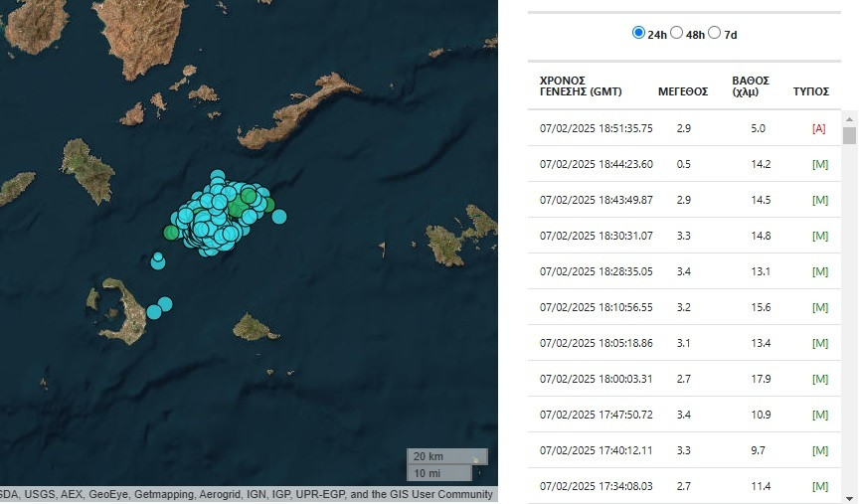
Task: Select the 48h time range option
Action: coord(677,33)
